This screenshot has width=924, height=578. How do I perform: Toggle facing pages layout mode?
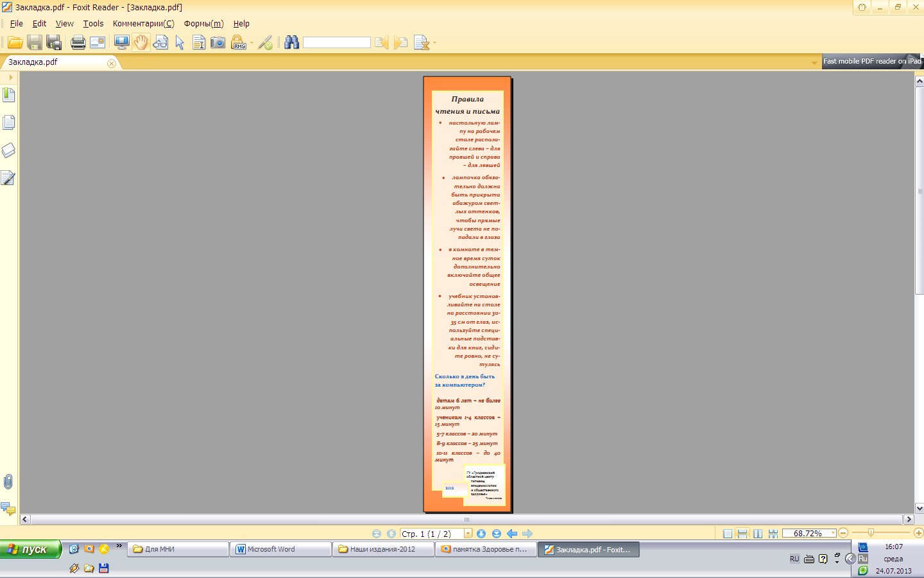[758, 534]
